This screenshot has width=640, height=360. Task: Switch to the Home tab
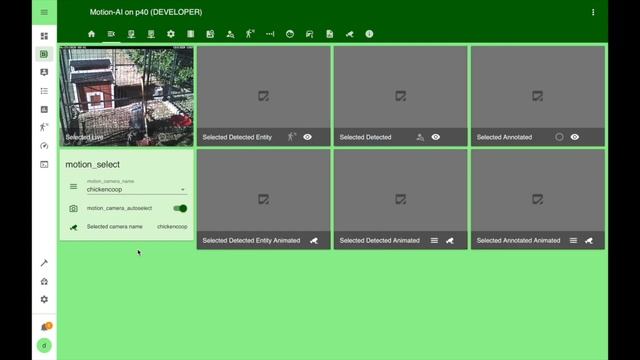(x=91, y=34)
